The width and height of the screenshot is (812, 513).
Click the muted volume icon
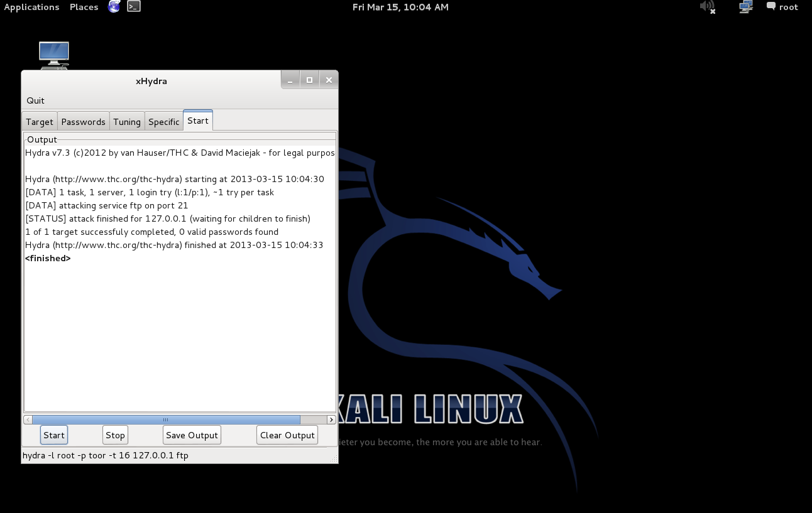(x=708, y=7)
